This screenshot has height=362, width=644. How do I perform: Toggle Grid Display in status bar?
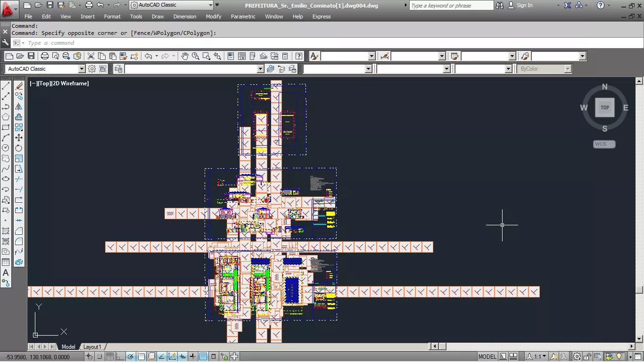pyautogui.click(x=109, y=356)
